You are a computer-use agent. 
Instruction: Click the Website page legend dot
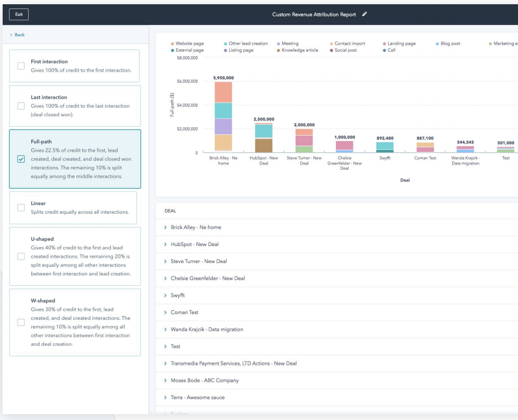(x=172, y=43)
